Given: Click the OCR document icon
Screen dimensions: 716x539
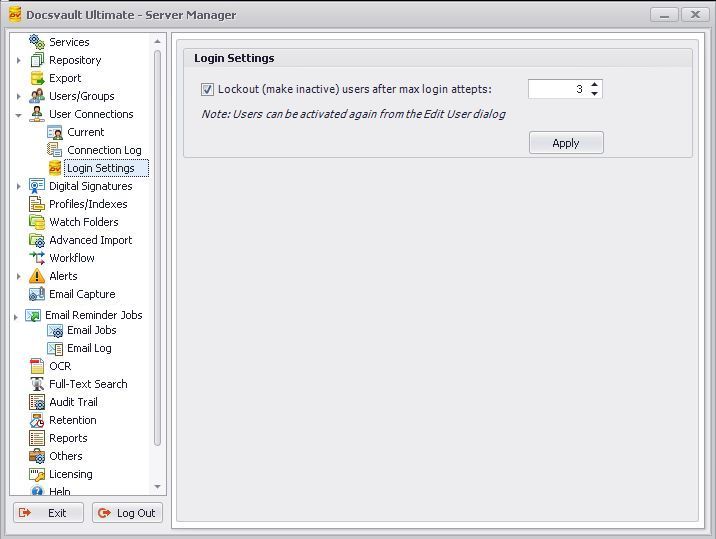Looking at the screenshot, I should [37, 366].
